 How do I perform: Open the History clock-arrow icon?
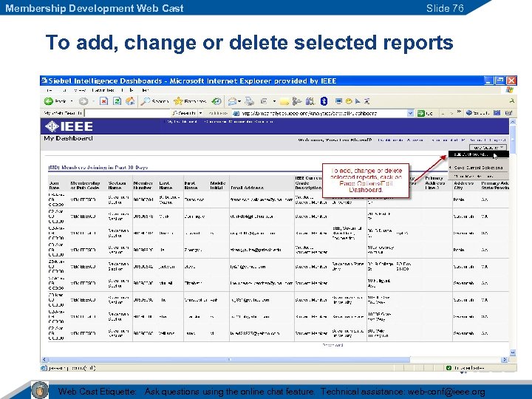click(x=216, y=101)
